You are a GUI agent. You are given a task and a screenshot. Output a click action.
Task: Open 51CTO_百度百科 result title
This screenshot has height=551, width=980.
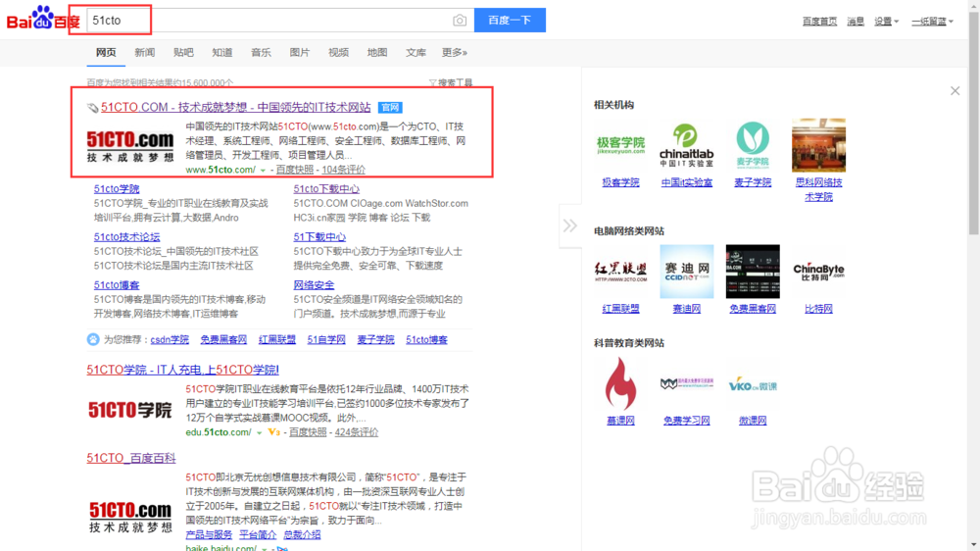(x=131, y=458)
